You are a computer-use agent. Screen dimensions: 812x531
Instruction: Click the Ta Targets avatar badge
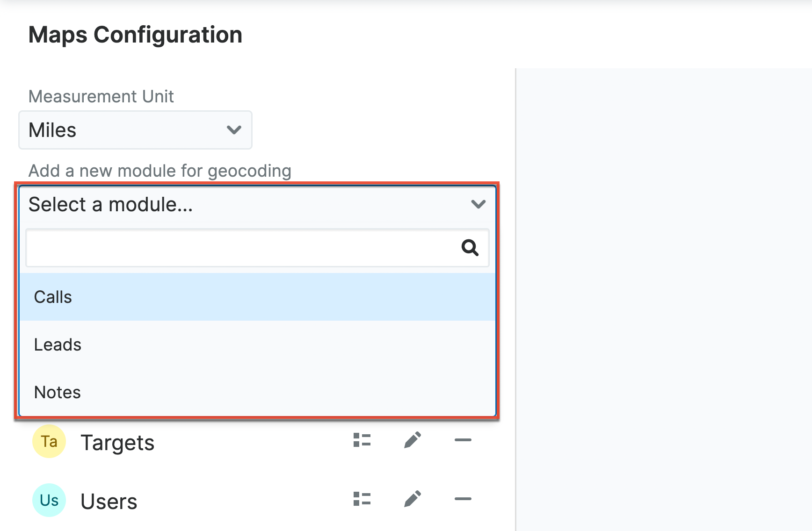pyautogui.click(x=49, y=441)
